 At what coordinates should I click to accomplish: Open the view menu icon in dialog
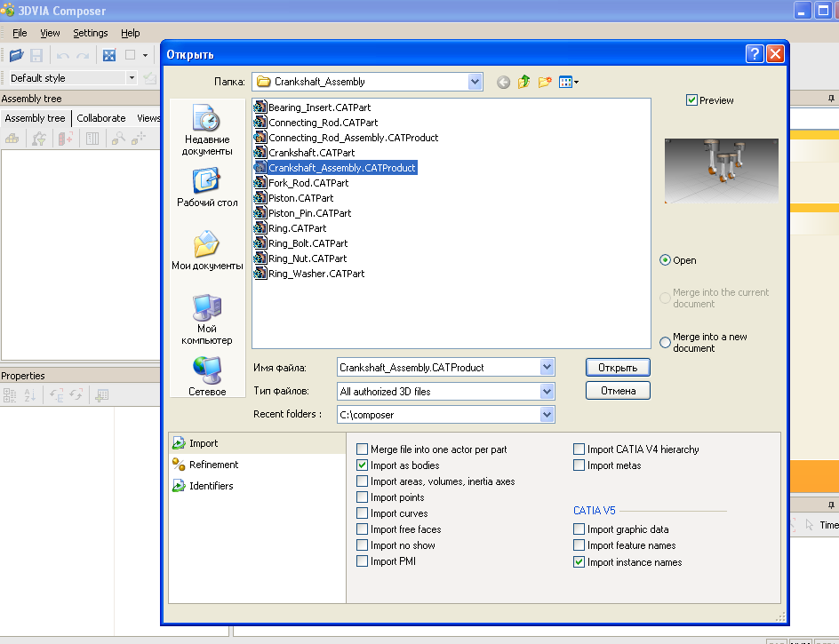[568, 82]
